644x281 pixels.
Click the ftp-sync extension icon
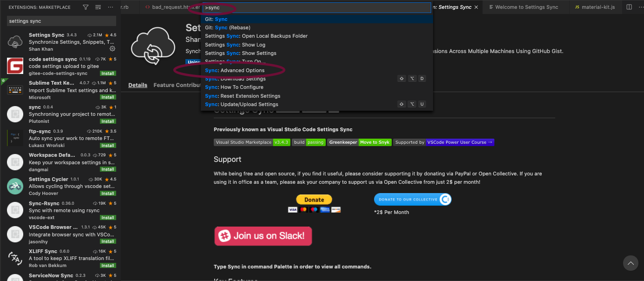tap(15, 138)
